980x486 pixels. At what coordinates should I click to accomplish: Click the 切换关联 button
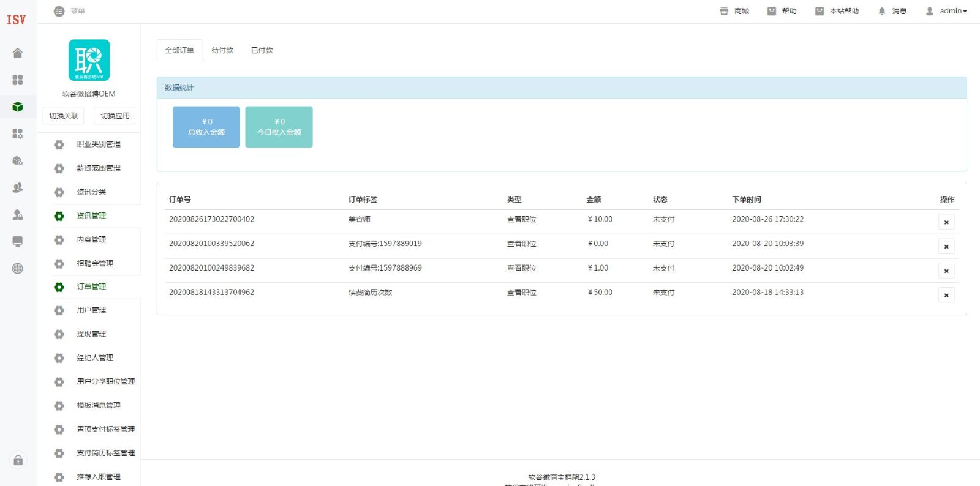point(64,116)
